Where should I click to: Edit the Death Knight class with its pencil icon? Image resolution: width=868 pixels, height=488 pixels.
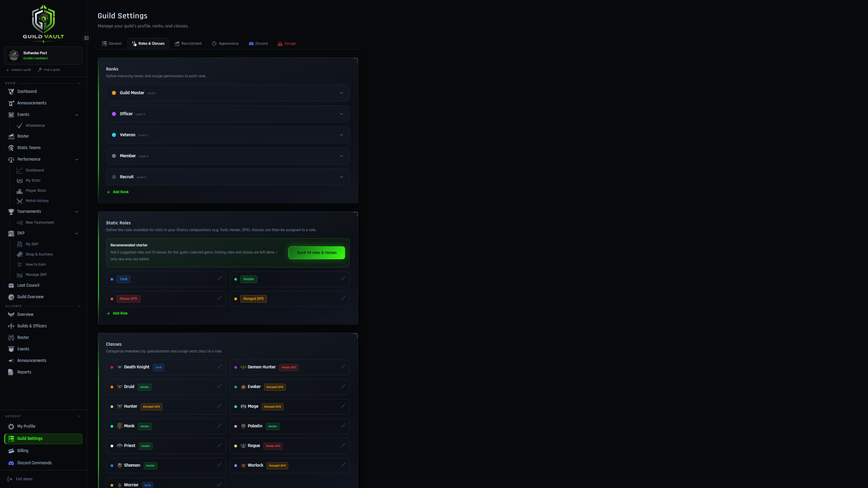[219, 367]
